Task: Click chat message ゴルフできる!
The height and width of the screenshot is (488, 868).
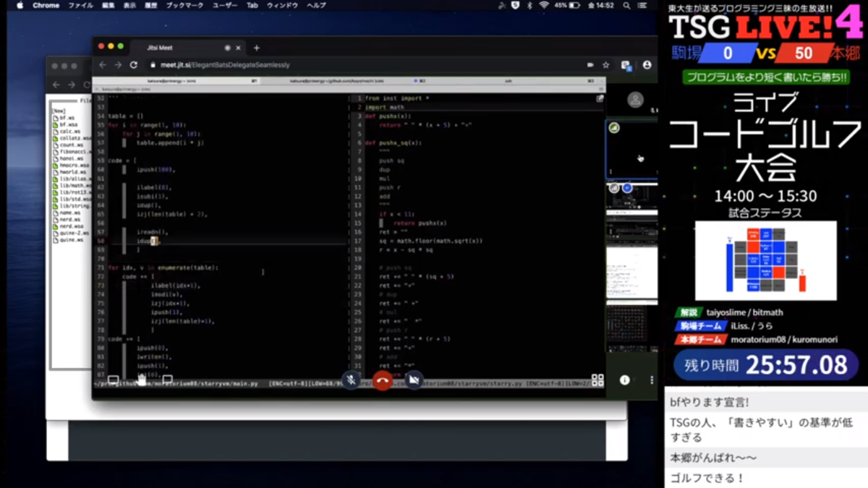Action: click(x=707, y=478)
